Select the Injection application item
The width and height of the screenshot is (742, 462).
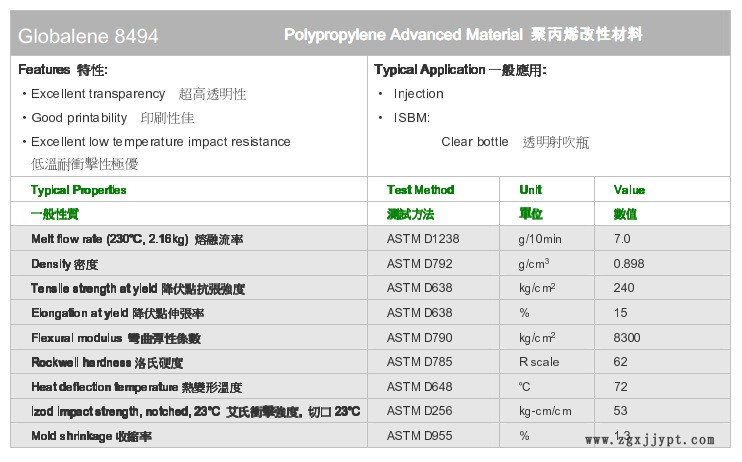click(x=418, y=94)
